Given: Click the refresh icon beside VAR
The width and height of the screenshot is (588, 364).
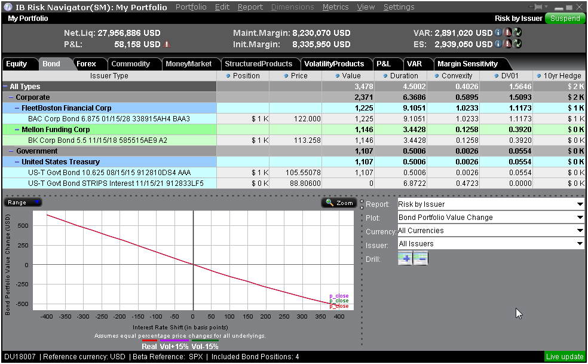Looking at the screenshot, I should click(x=517, y=33).
